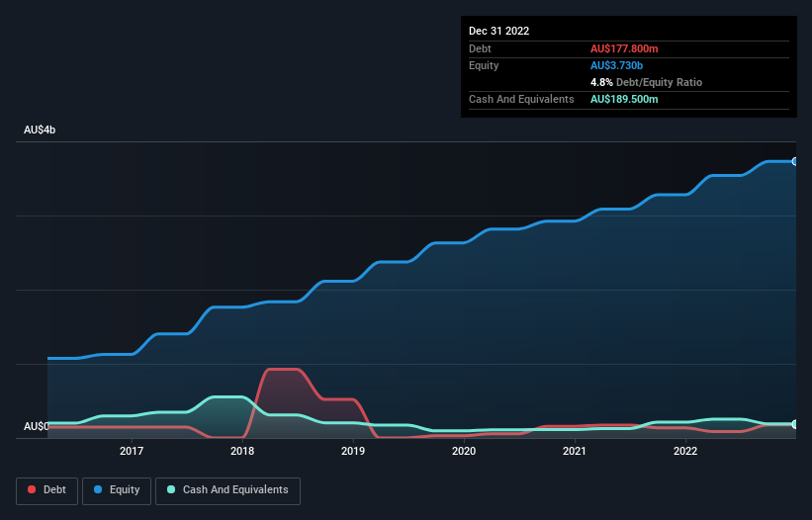
Task: Click the AU$3.730b equity value
Action: pyautogui.click(x=616, y=65)
